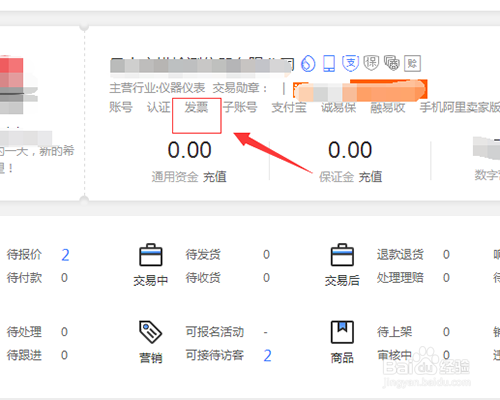Click 充值 next to 通用资金
This screenshot has height=400, width=500.
(x=215, y=177)
